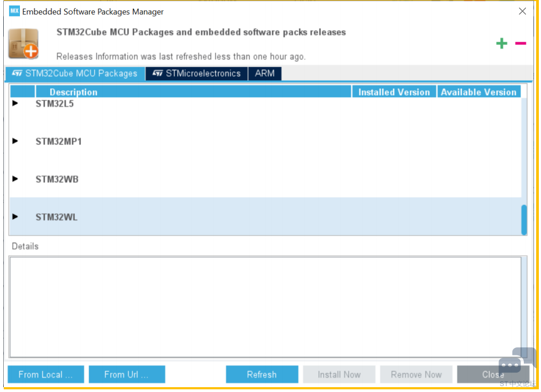
Task: Click the package list vertical scrollbar thumb
Action: [524, 219]
